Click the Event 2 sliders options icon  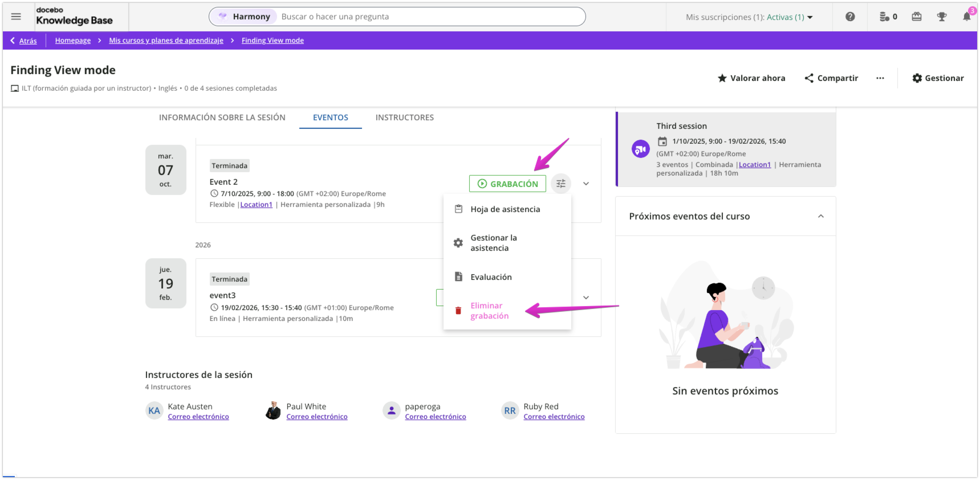[561, 184]
